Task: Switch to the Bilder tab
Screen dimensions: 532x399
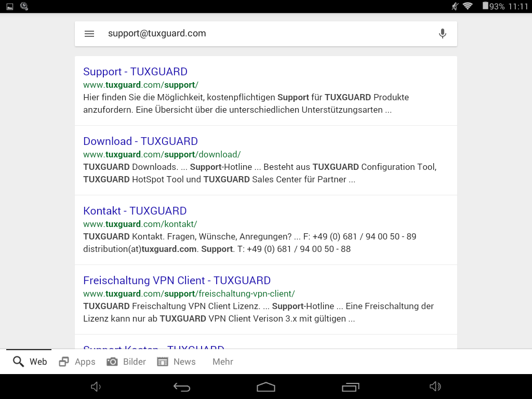Action: (126, 362)
